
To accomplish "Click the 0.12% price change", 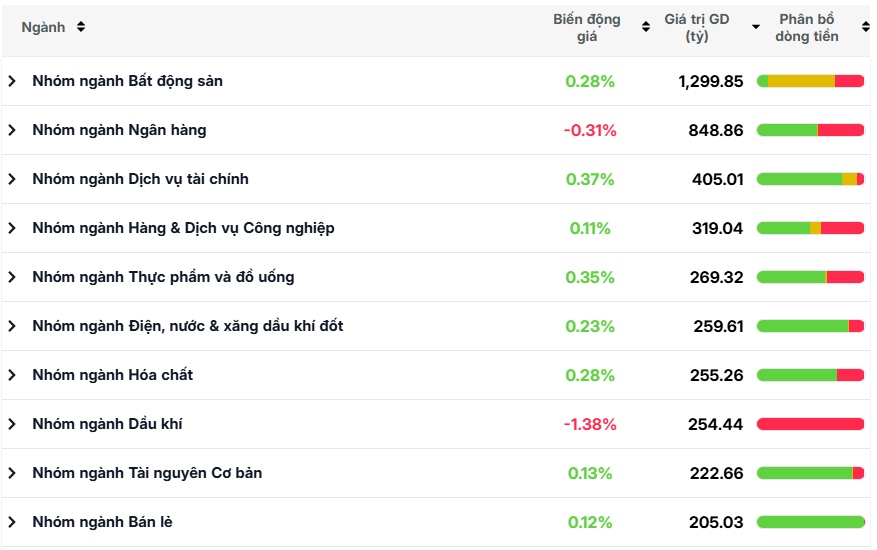I will (590, 523).
